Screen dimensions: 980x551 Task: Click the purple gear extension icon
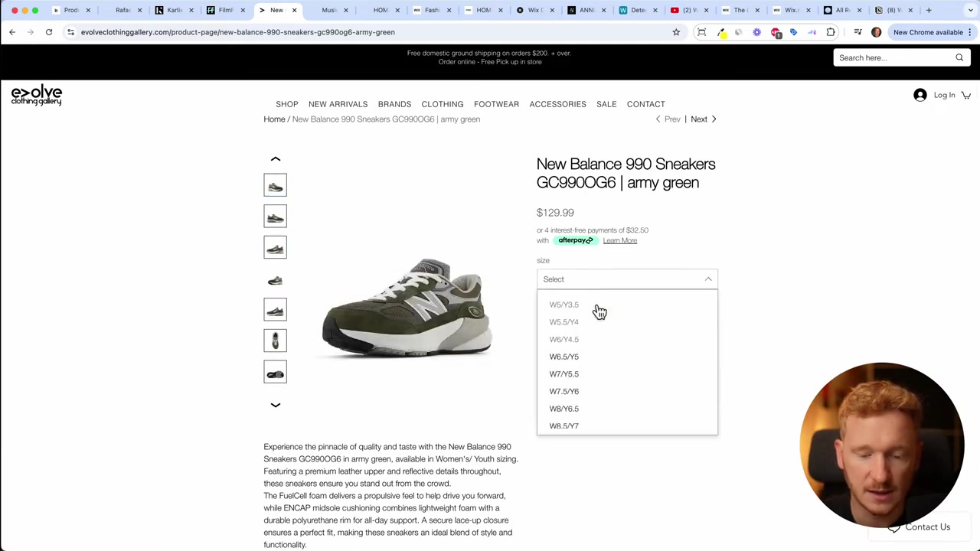coord(757,32)
